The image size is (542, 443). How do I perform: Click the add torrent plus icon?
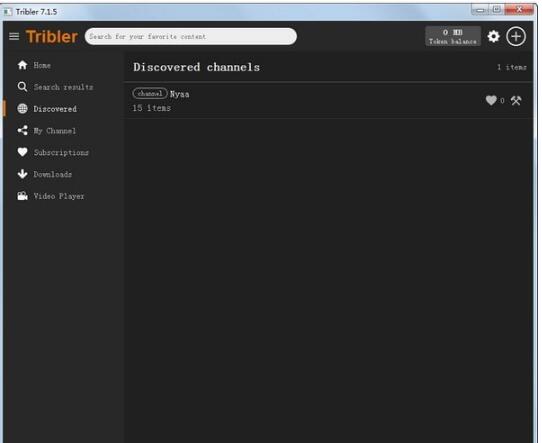click(516, 36)
